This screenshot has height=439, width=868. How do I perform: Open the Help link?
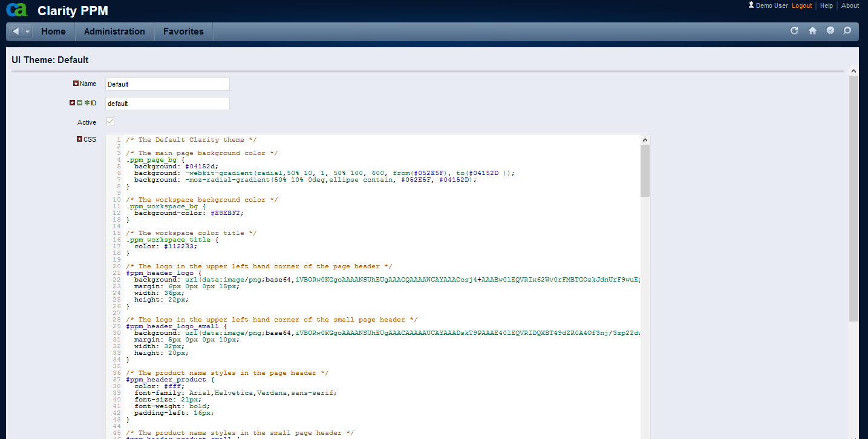826,5
